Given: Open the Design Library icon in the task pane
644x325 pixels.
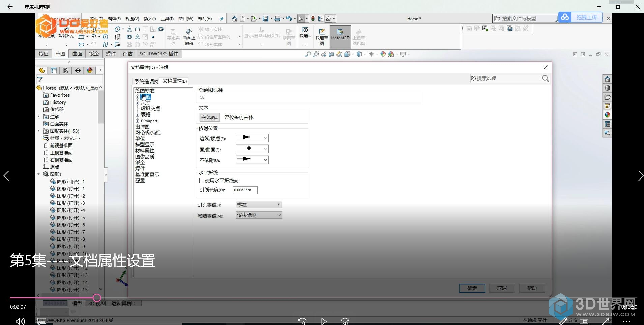Looking at the screenshot, I should click(x=607, y=88).
